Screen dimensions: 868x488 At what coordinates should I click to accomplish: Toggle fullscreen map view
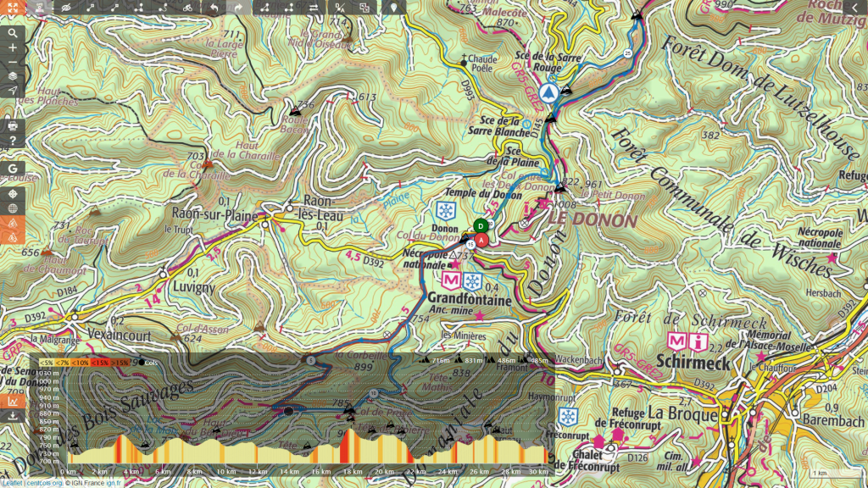click(x=12, y=8)
